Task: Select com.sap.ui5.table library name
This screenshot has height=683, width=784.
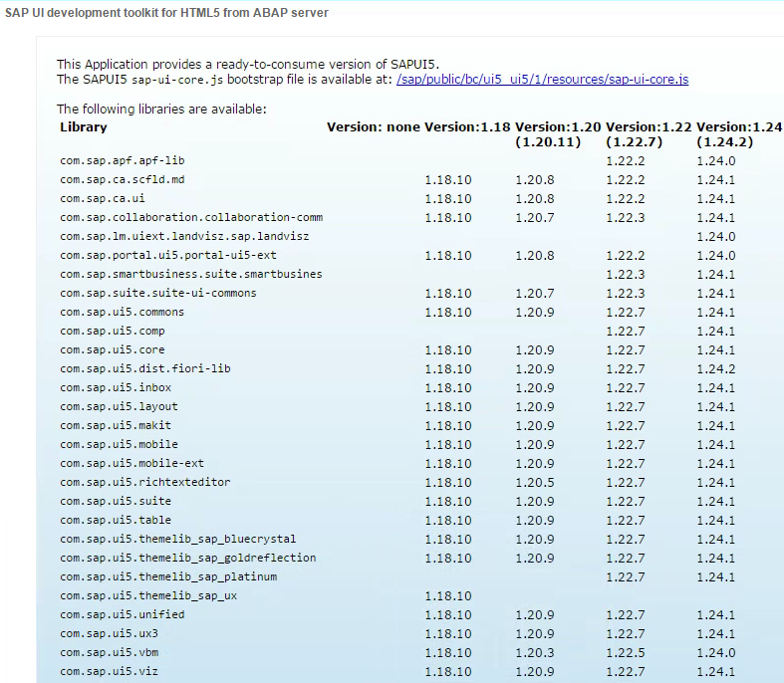Action: tap(116, 520)
